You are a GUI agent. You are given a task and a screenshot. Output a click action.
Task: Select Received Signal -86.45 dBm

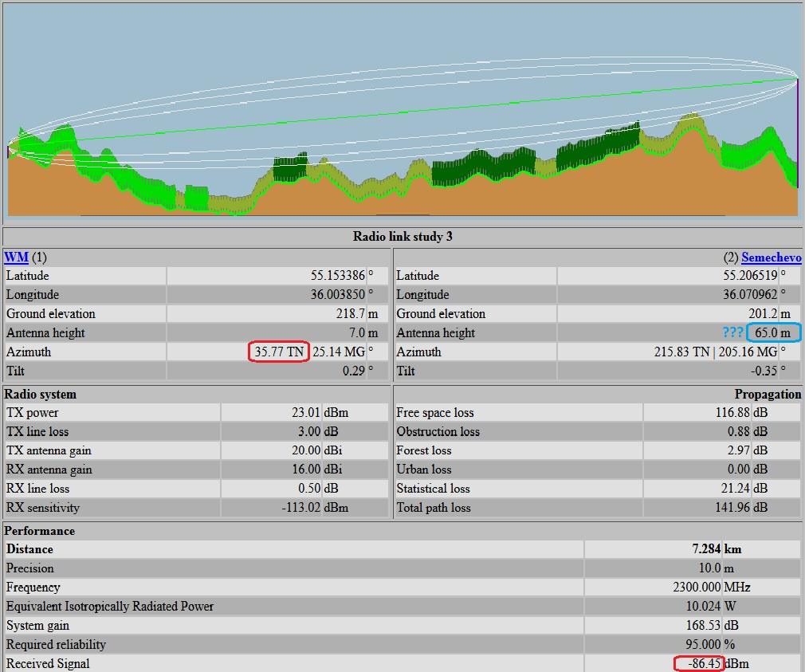click(718, 663)
